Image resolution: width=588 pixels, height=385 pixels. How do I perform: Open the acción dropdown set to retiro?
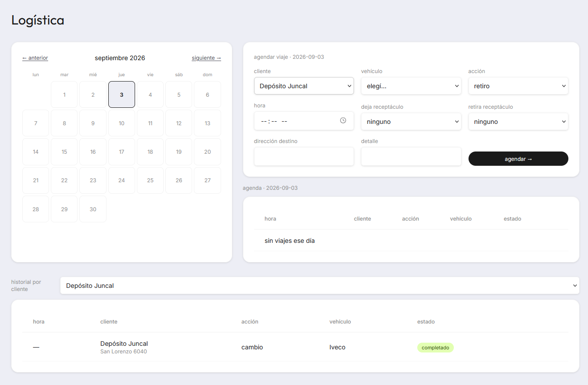[518, 86]
